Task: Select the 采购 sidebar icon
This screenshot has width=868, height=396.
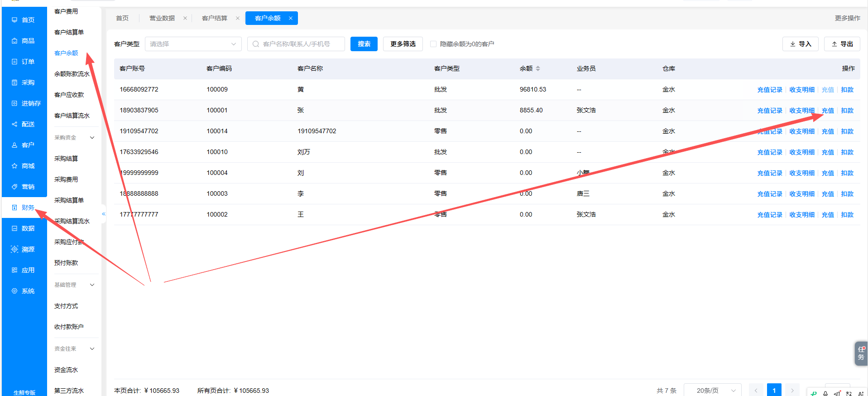Action: (14, 82)
